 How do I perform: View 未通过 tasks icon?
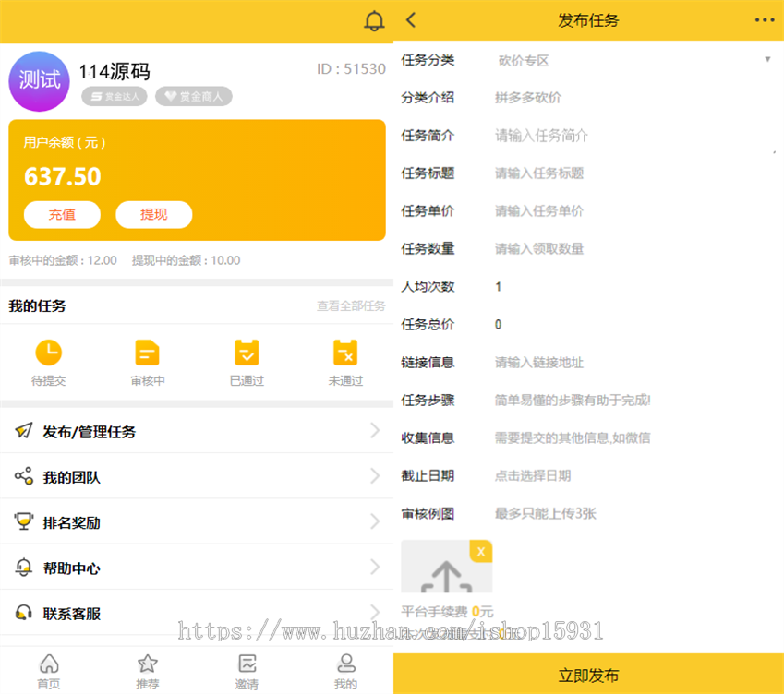point(345,353)
